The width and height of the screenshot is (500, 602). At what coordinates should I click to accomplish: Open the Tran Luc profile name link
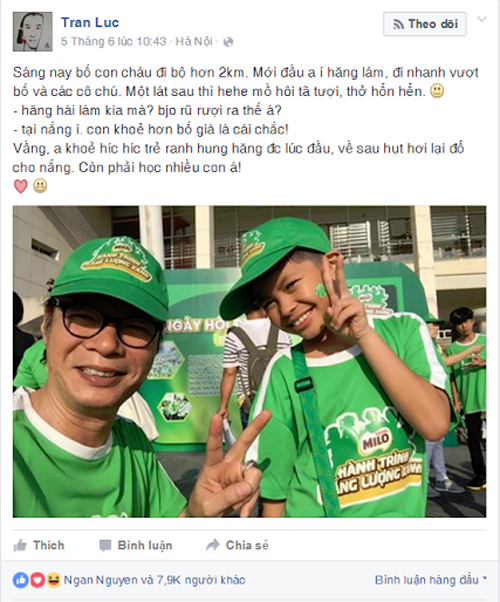click(90, 22)
